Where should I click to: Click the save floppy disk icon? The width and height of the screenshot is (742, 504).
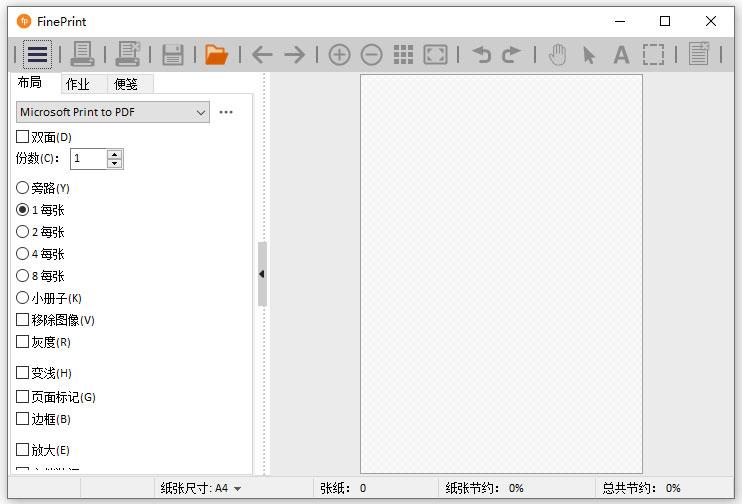pos(173,55)
